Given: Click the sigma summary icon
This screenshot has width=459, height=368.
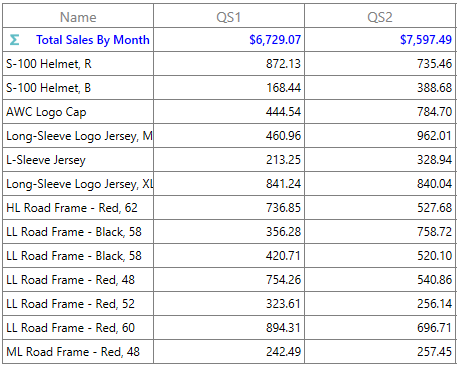Looking at the screenshot, I should point(14,40).
